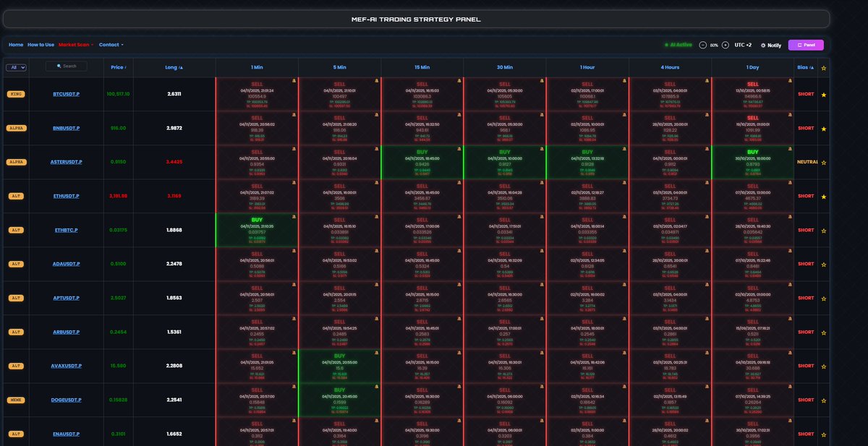This screenshot has width=868, height=446.
Task: Toggle favorite star for ASTERUSDT.P row
Action: click(x=824, y=163)
